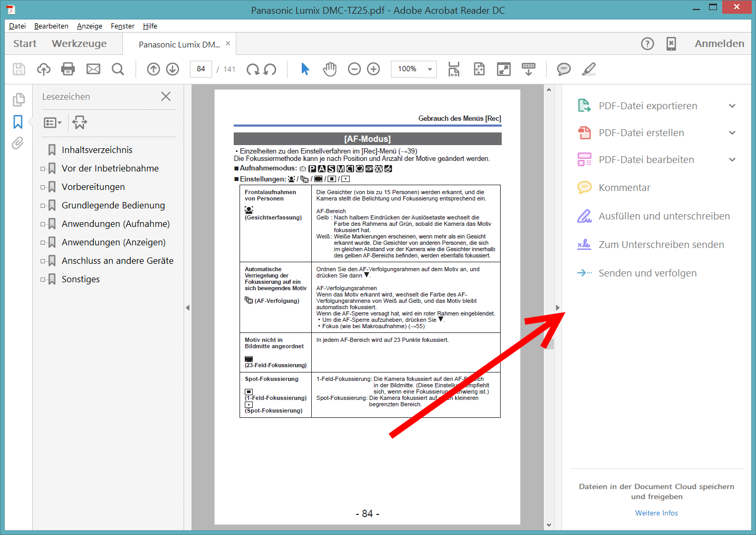
Task: Go to the next page arrow
Action: [173, 69]
